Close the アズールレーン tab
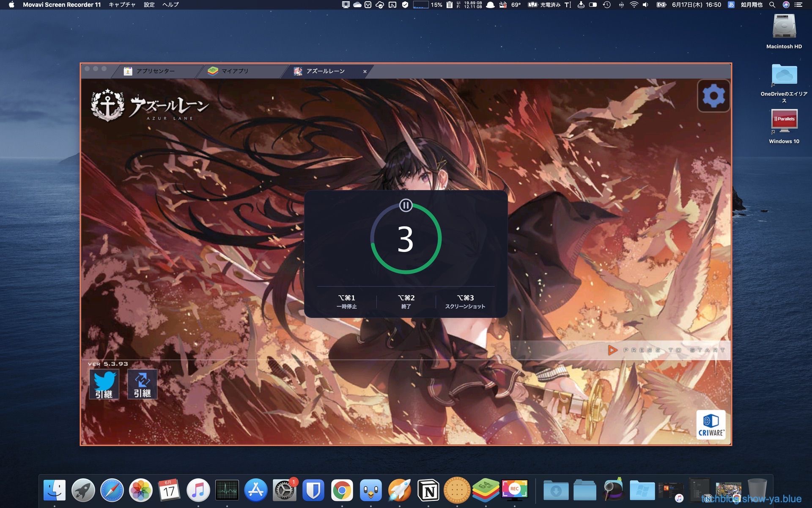 (365, 72)
